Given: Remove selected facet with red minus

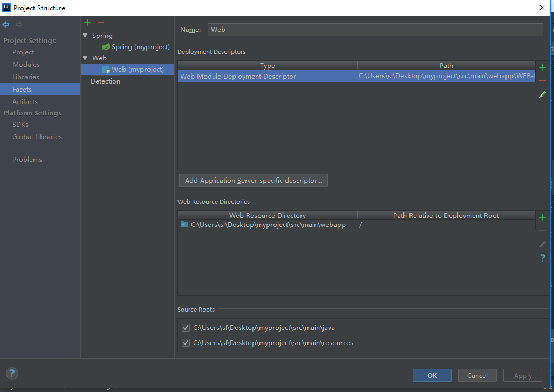Looking at the screenshot, I should 101,23.
